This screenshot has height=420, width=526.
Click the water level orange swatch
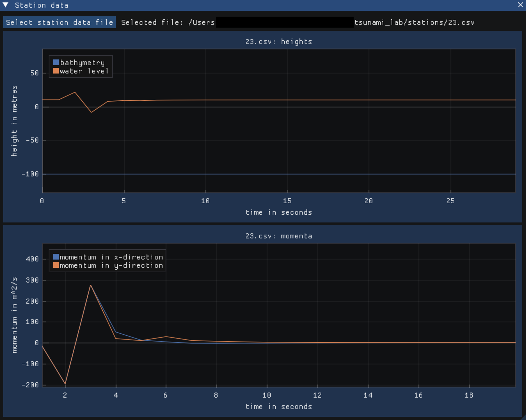point(56,71)
